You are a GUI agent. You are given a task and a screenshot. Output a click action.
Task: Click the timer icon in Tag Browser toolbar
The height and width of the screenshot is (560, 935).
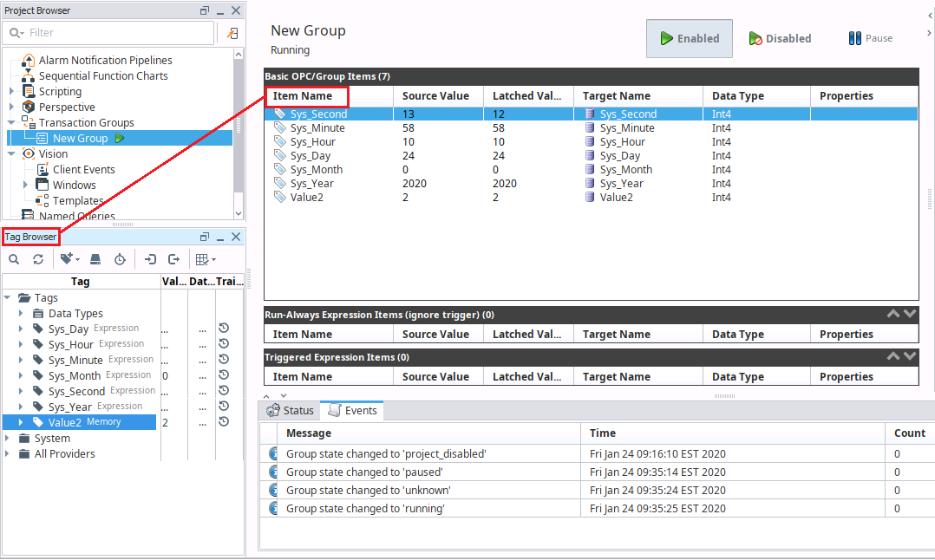point(120,259)
